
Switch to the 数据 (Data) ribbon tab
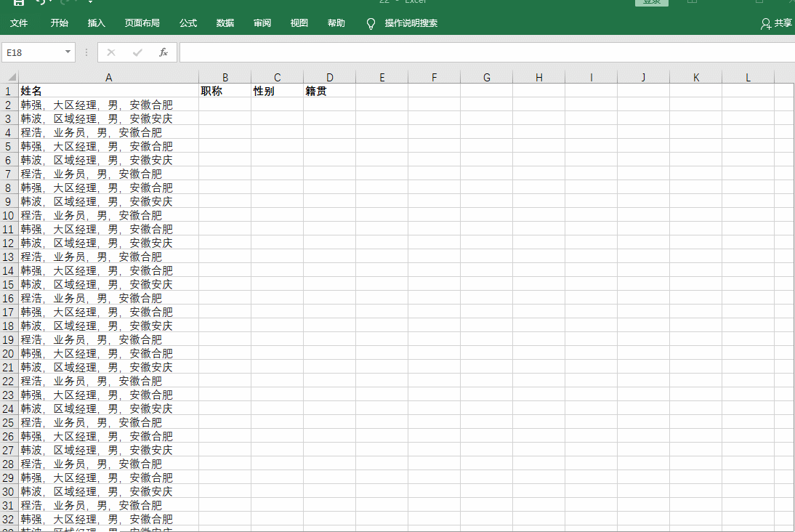coord(225,23)
